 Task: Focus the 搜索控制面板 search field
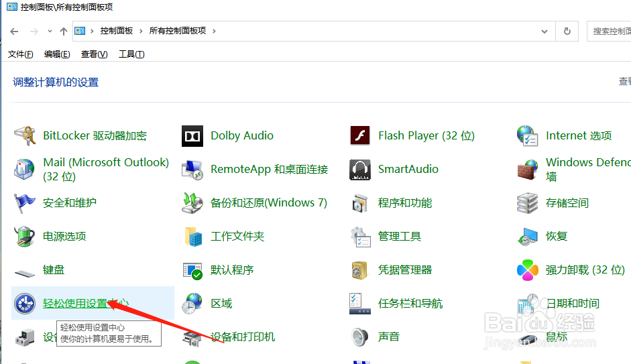pos(609,31)
